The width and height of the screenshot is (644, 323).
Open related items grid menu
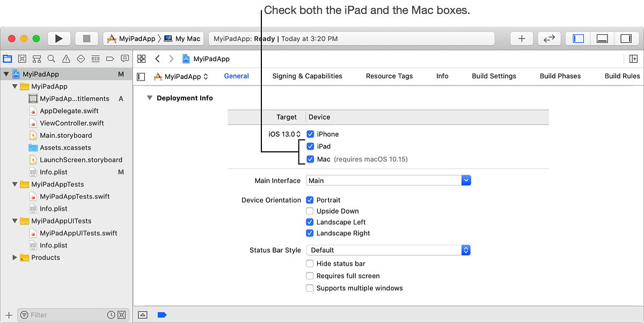(142, 58)
